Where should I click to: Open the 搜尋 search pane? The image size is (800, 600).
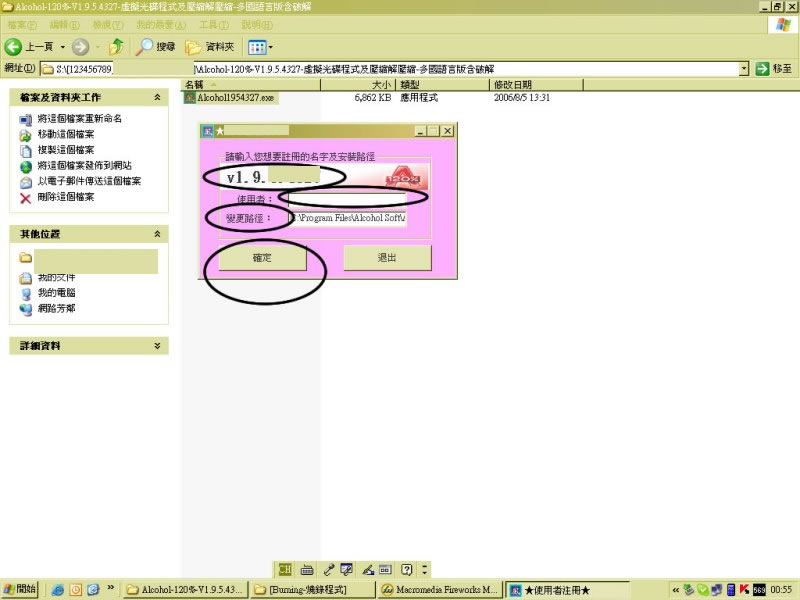tap(156, 47)
